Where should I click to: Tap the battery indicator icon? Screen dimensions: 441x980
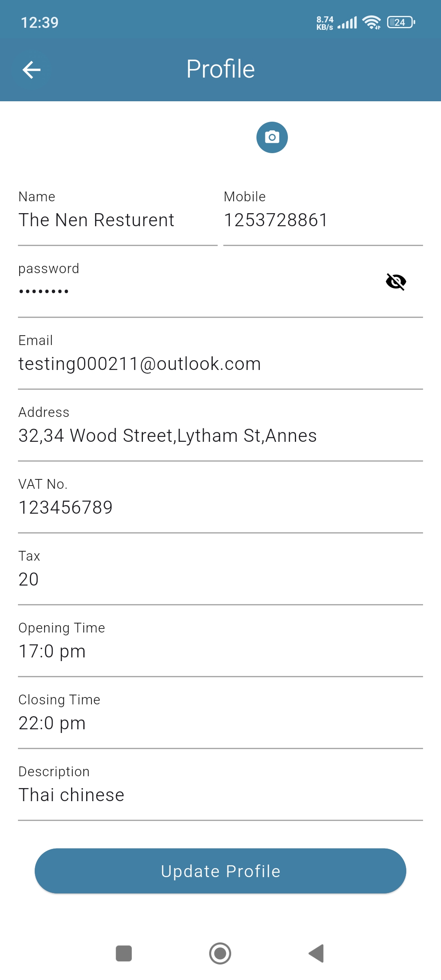401,22
